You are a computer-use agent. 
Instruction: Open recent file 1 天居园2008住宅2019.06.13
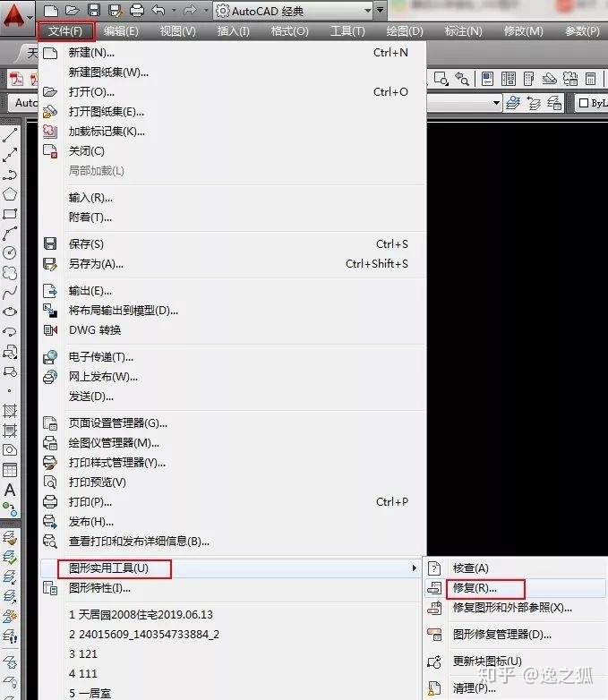point(232,615)
